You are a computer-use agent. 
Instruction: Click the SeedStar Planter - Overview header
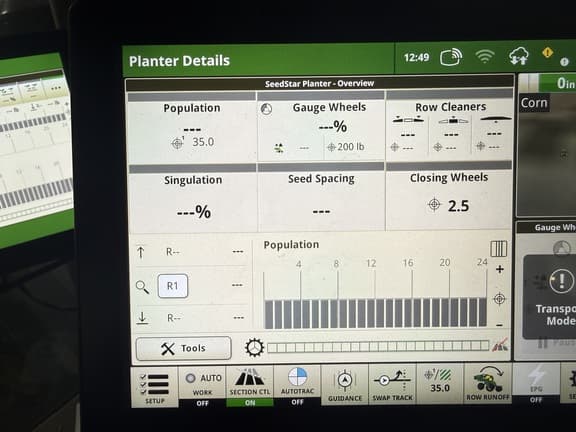click(x=320, y=84)
